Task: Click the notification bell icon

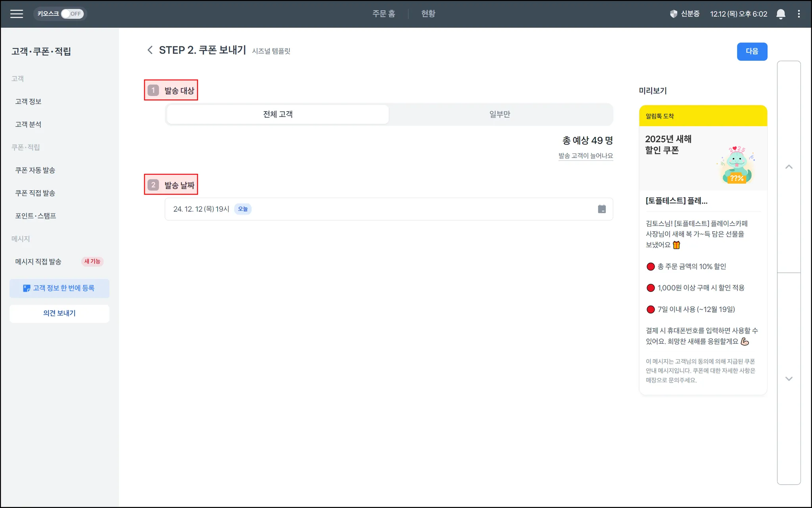Action: tap(780, 14)
